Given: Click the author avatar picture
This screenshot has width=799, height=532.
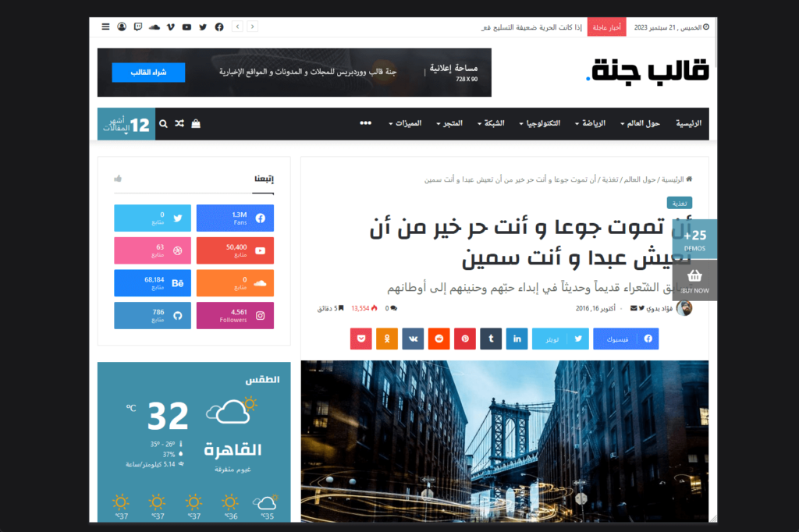Looking at the screenshot, I should pos(684,308).
